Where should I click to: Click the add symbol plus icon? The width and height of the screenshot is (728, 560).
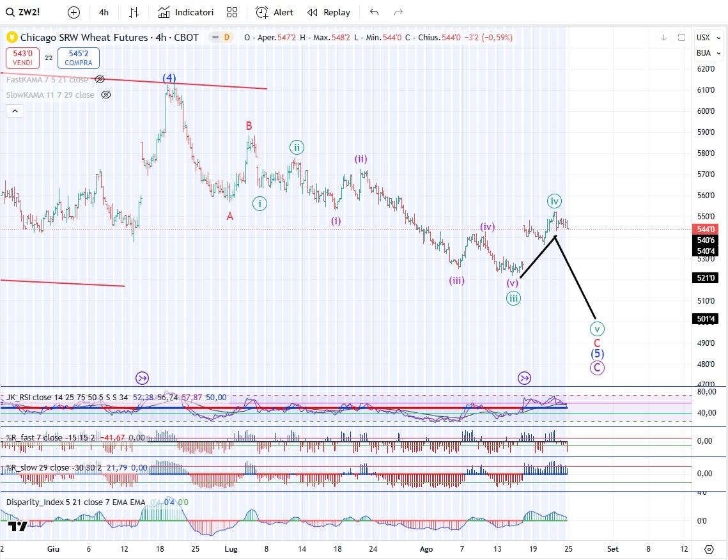pos(74,12)
